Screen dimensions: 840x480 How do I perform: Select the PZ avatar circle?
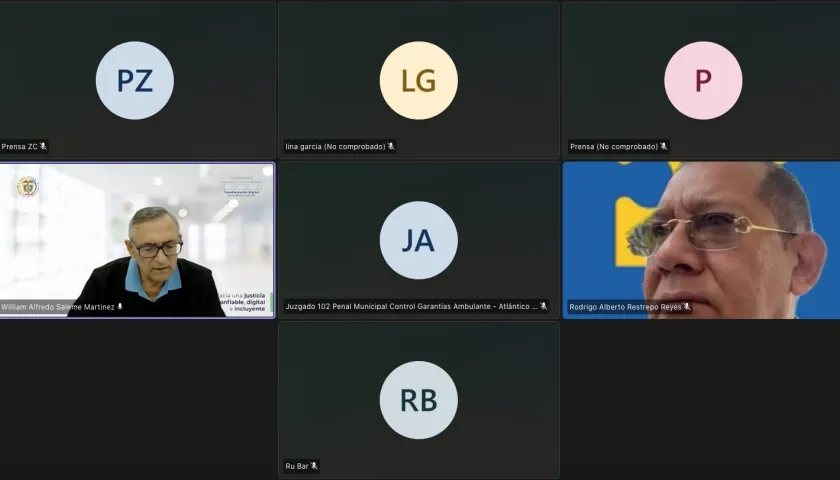pos(135,80)
